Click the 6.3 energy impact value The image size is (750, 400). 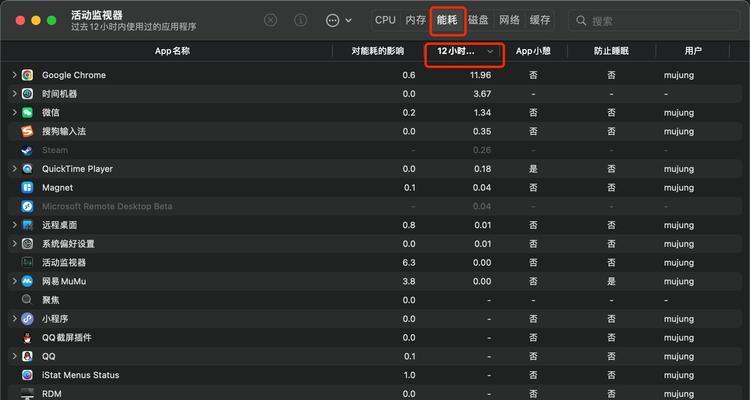tap(409, 262)
